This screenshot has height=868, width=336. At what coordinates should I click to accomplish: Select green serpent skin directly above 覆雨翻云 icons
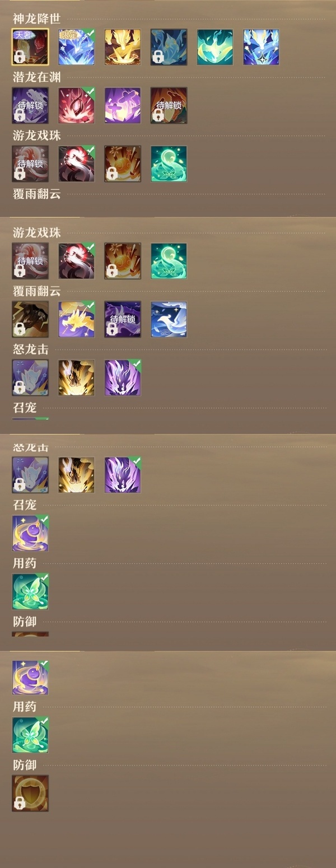169,261
